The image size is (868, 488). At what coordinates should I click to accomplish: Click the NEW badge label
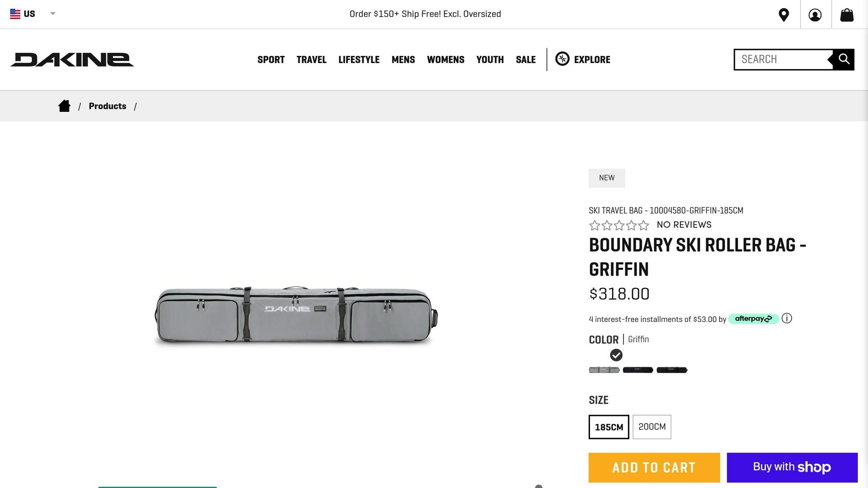point(606,178)
